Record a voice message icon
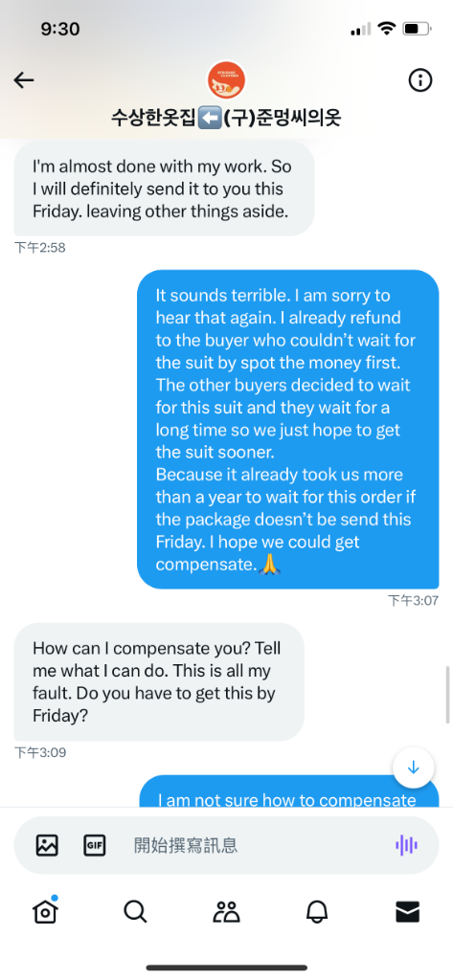The image size is (453, 980). point(406,846)
